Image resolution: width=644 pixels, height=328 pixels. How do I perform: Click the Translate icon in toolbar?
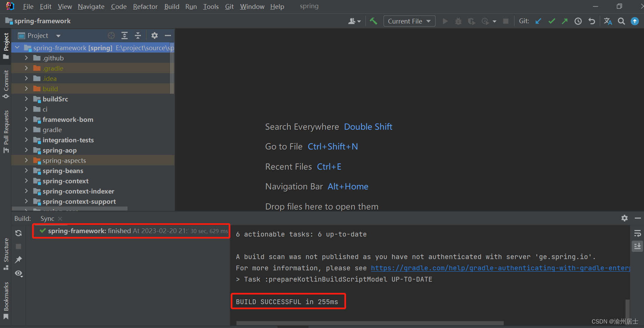click(608, 21)
